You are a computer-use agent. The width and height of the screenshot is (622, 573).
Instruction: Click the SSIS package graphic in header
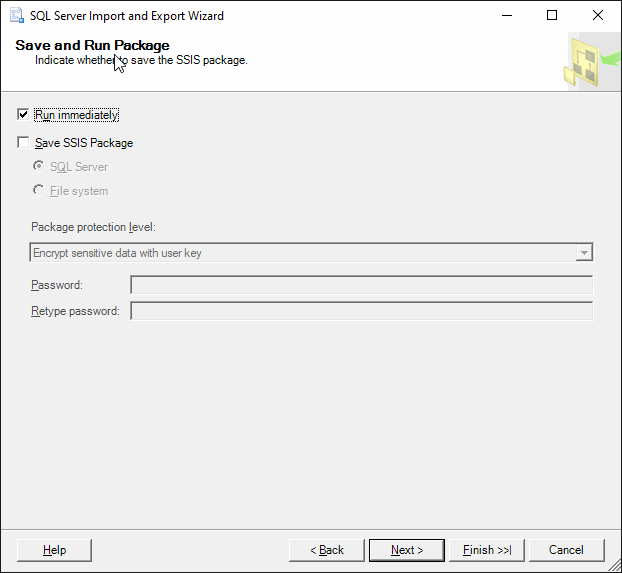[592, 62]
